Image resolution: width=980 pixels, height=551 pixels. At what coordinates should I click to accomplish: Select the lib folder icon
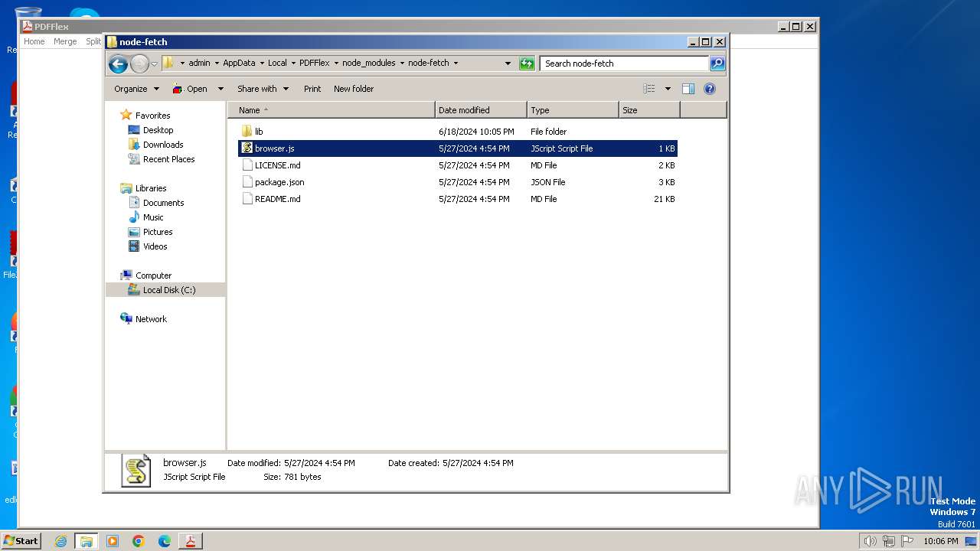[247, 132]
